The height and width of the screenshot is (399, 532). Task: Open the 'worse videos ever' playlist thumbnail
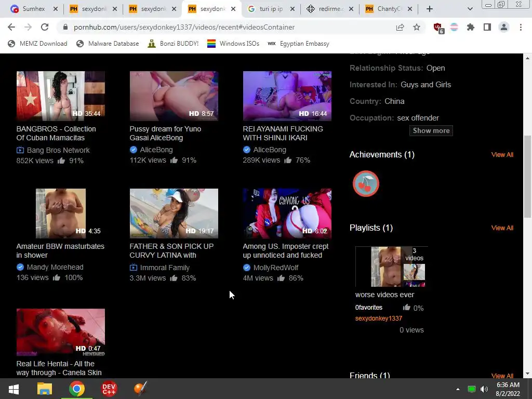click(x=392, y=267)
